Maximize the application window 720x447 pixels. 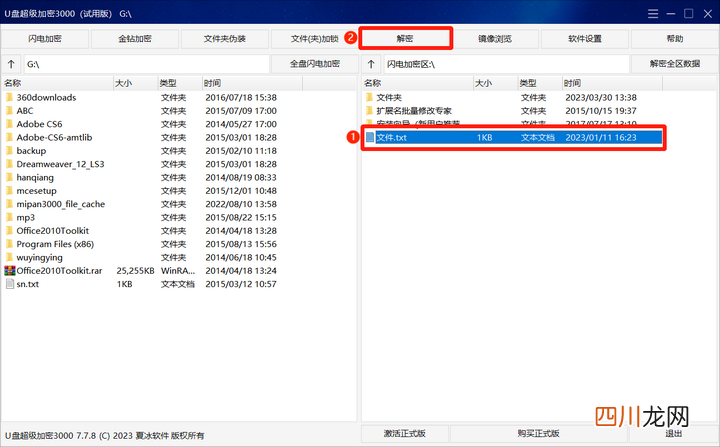[688, 14]
